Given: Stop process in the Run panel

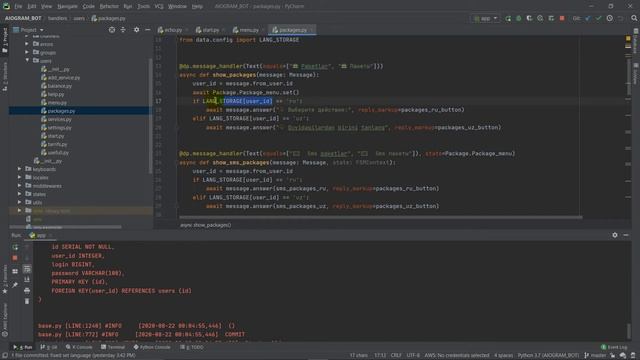Looking at the screenshot, I should click(x=15, y=258).
